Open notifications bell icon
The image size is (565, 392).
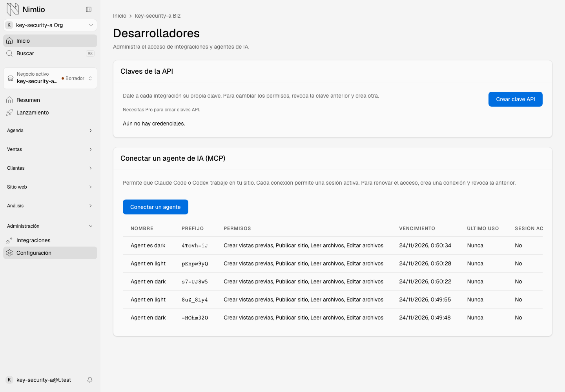click(x=90, y=379)
